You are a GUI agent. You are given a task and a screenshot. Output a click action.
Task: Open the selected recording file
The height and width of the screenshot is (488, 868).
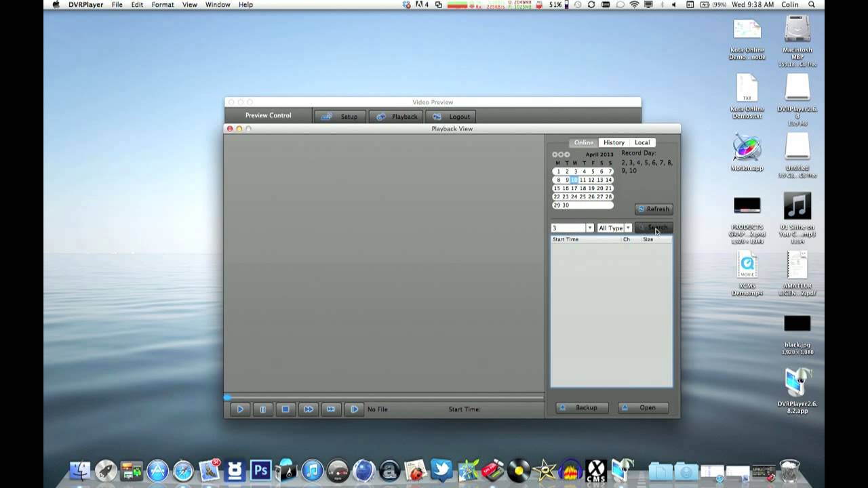click(x=644, y=407)
